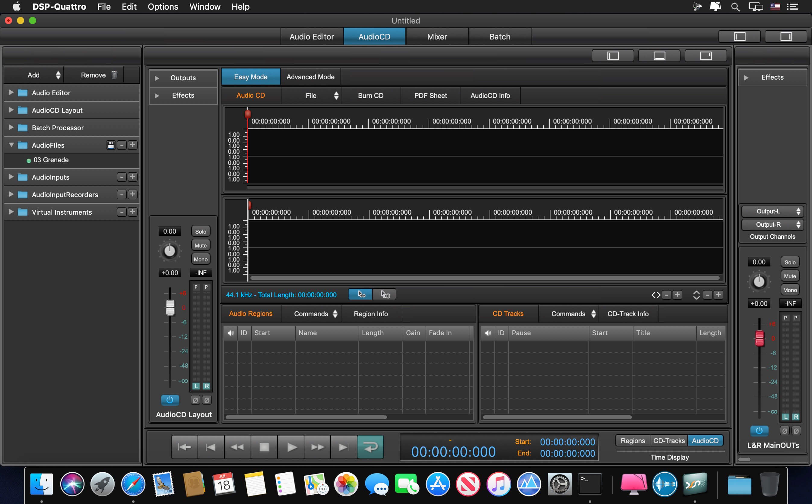Switch to Advanced Mode
Image resolution: width=812 pixels, height=504 pixels.
pos(310,77)
